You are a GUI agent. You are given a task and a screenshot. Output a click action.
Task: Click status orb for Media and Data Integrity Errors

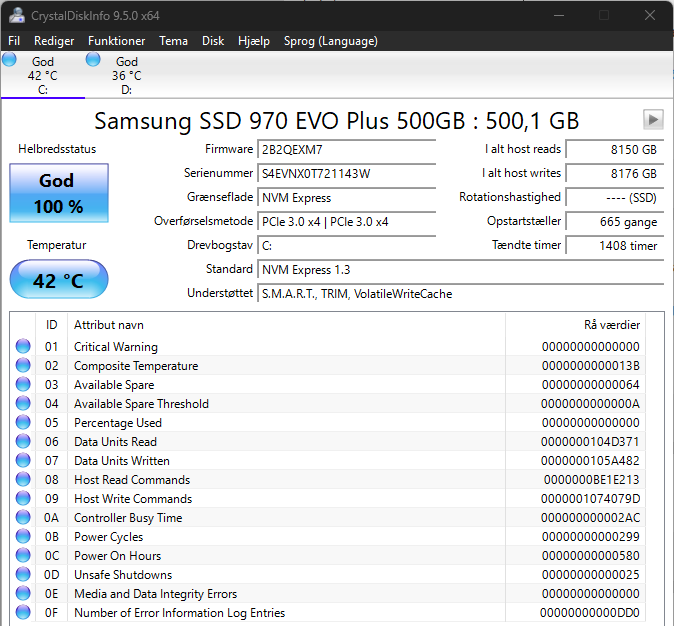[23, 593]
